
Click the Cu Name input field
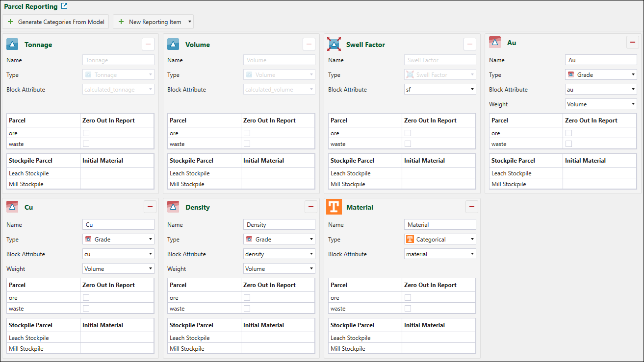(x=118, y=224)
